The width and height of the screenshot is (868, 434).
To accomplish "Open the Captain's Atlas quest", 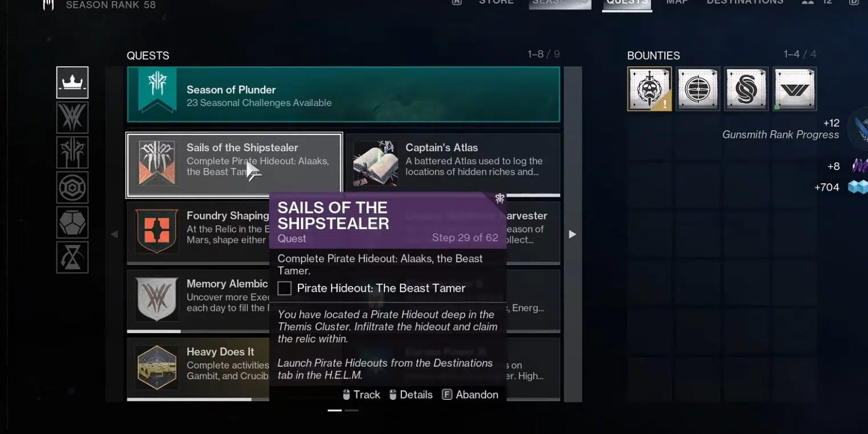I will click(453, 164).
